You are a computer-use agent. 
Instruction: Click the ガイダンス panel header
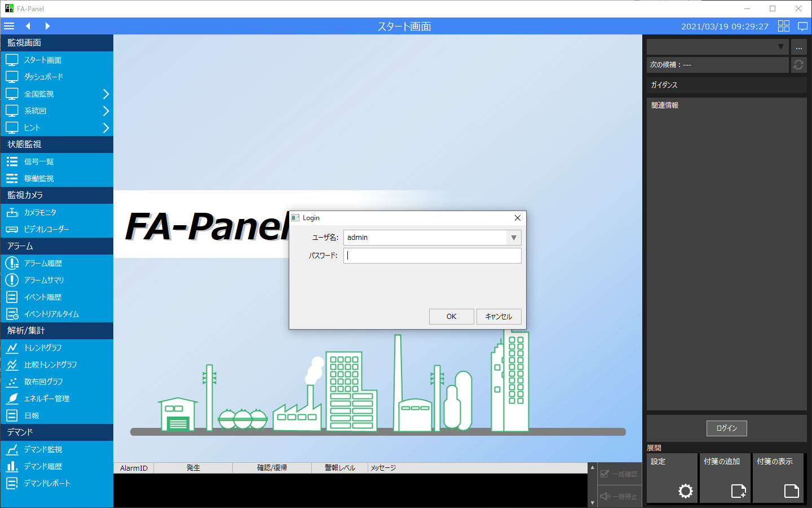point(726,85)
